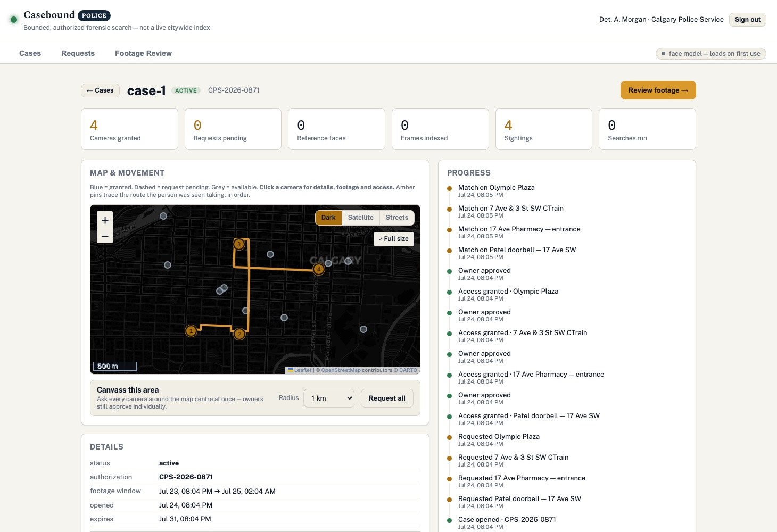The width and height of the screenshot is (777, 532).
Task: Open the Searches run stat card
Action: coord(647,129)
